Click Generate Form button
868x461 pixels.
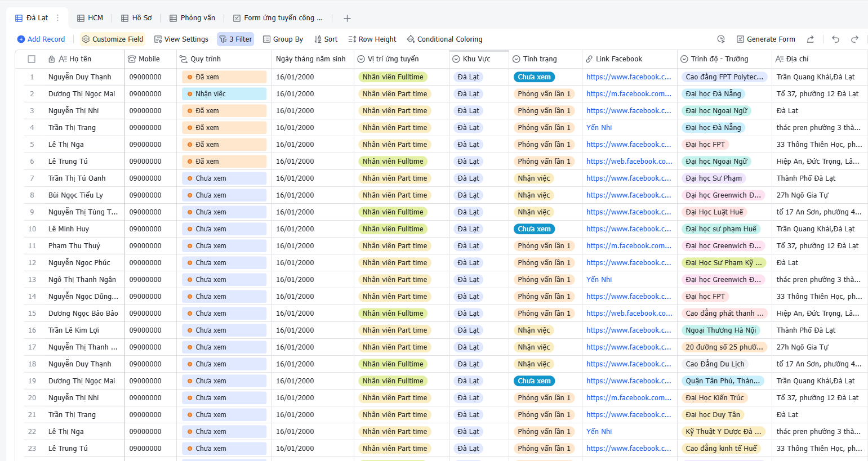(765, 39)
